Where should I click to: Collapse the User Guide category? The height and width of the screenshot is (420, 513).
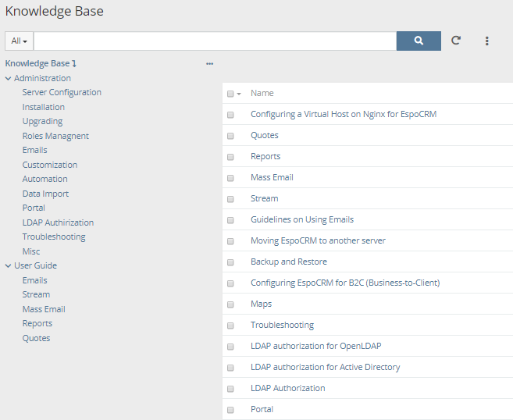click(x=8, y=266)
